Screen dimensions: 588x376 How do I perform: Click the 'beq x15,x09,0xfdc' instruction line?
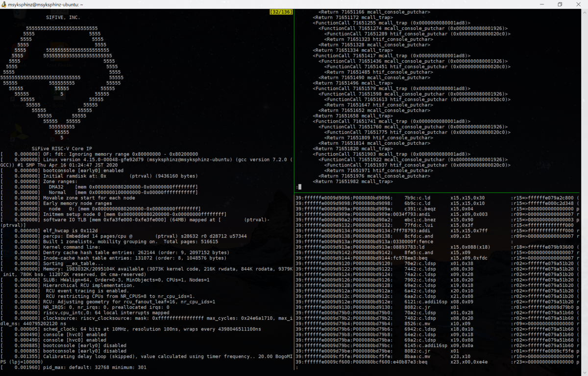437,258
